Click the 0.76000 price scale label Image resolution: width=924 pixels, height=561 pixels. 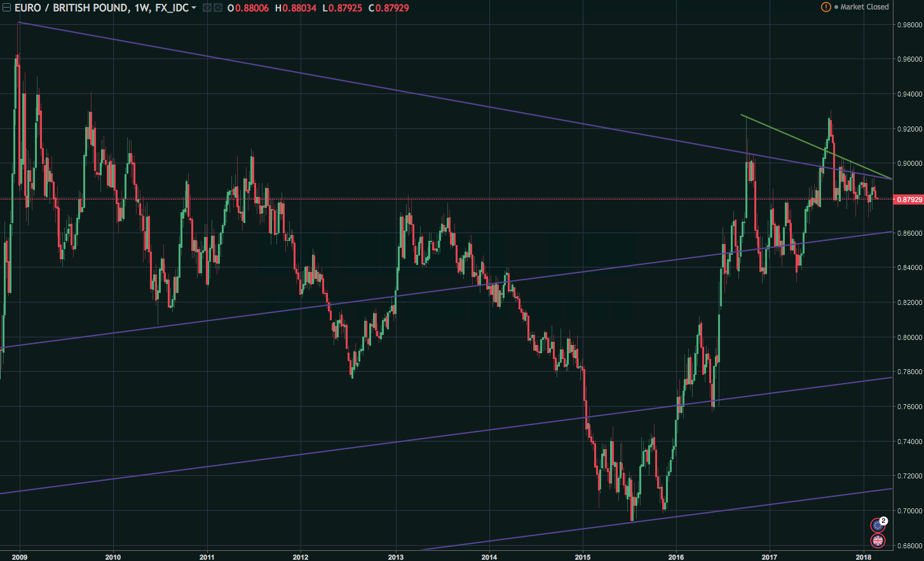click(x=909, y=407)
